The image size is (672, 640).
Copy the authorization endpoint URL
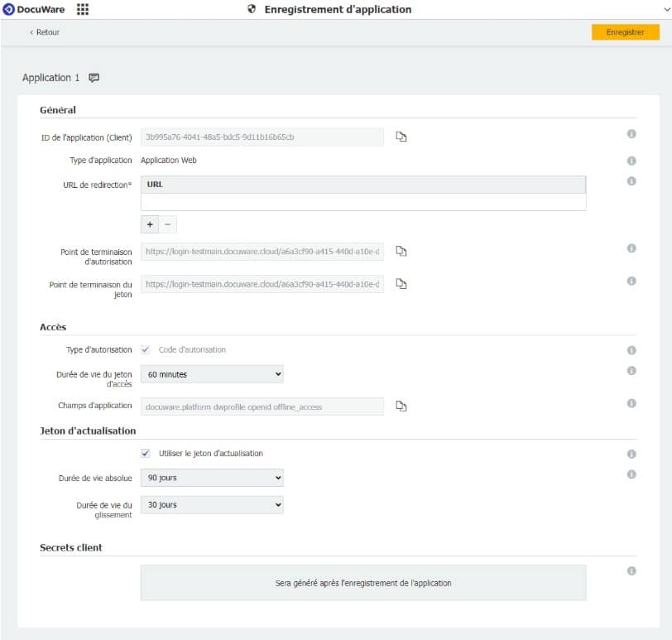click(401, 251)
